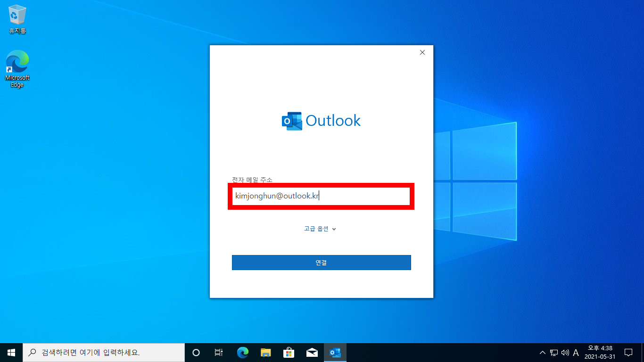Launch Edge from the taskbar
This screenshot has height=362, width=644.
(242, 353)
